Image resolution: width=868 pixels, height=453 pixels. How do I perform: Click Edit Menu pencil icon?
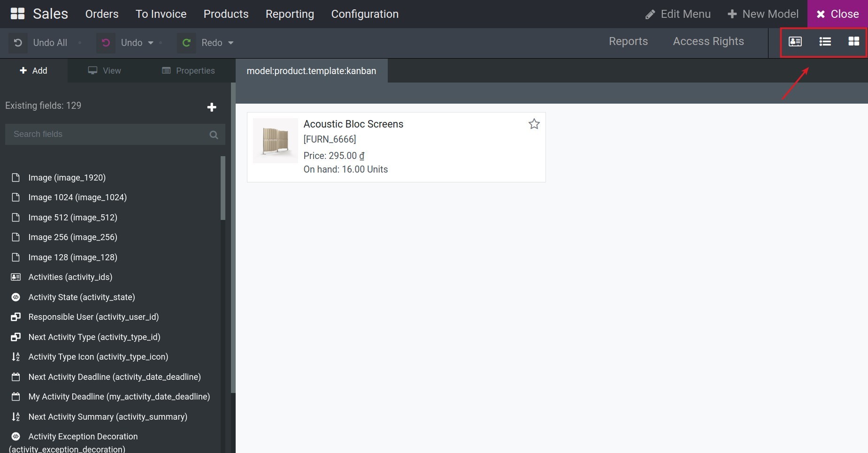pos(650,15)
